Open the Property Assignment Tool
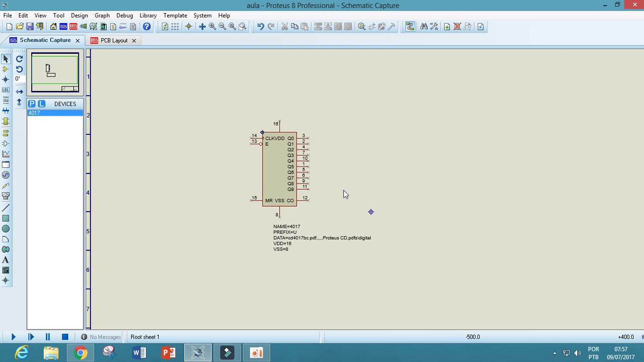Image resolution: width=644 pixels, height=362 pixels. pyautogui.click(x=434, y=27)
